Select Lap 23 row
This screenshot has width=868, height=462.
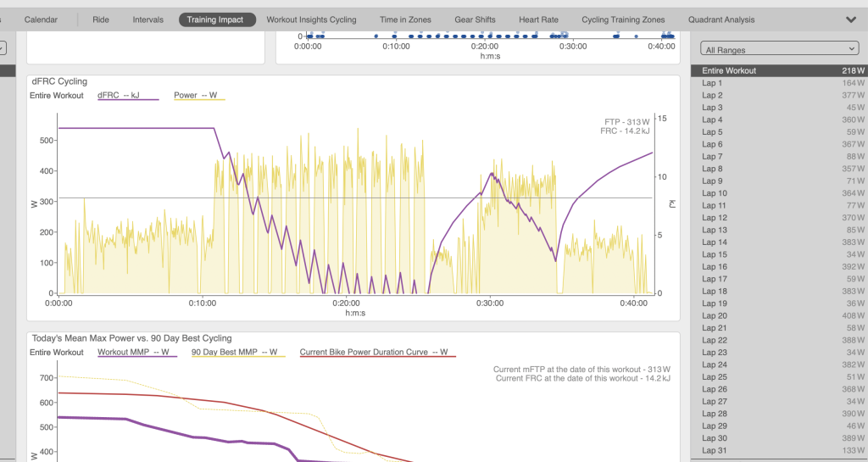(x=780, y=353)
